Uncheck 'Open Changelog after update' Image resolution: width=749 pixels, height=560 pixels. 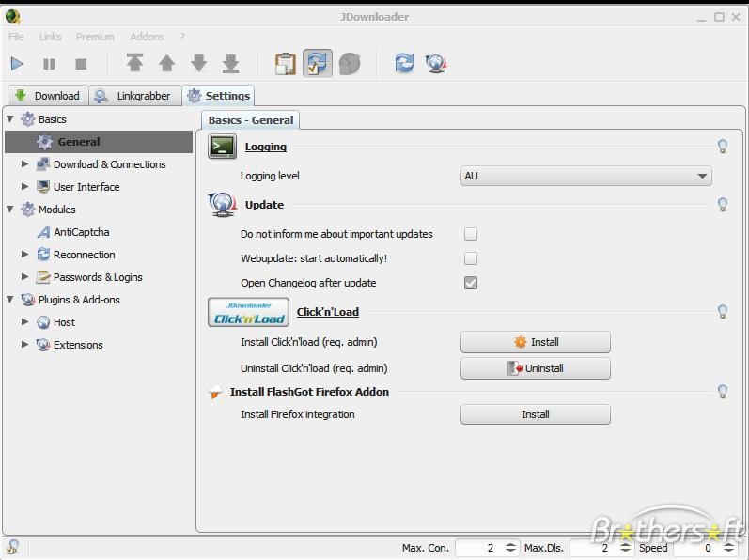click(471, 283)
